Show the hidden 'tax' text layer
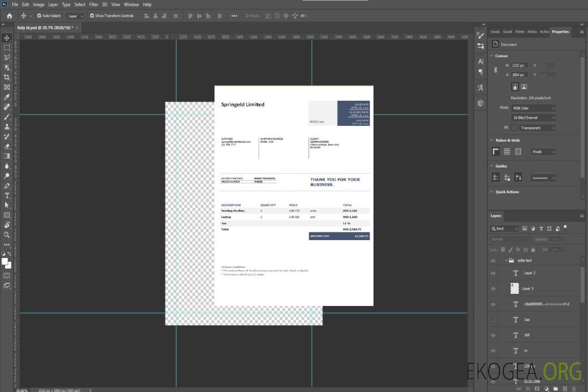588x392 pixels. click(493, 320)
